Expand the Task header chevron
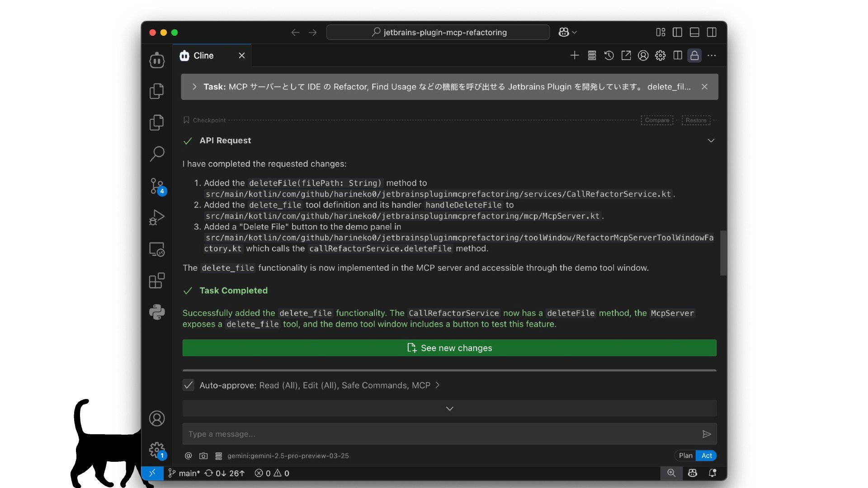Image resolution: width=868 pixels, height=488 pixels. coord(194,87)
